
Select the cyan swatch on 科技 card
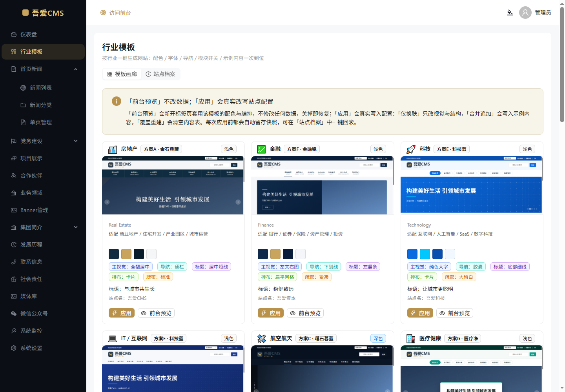click(425, 254)
